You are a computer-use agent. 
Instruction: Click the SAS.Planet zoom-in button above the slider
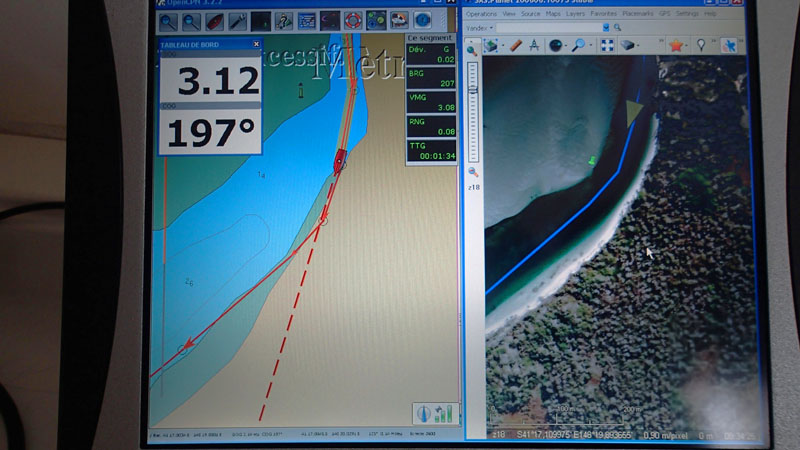click(x=472, y=50)
